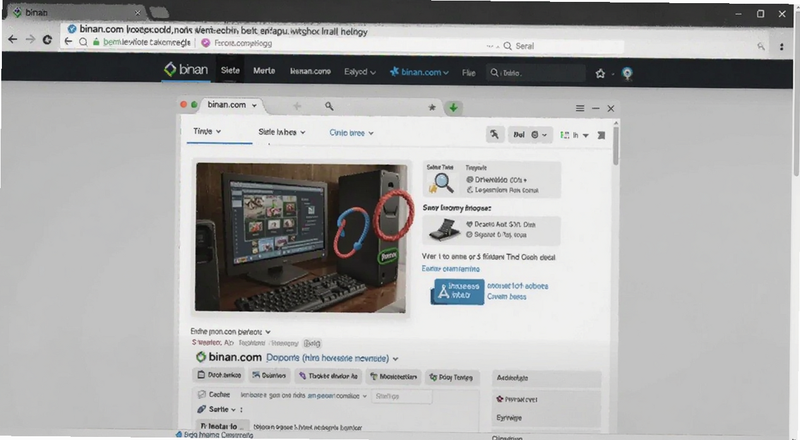Viewport: 800px width, 440px height.
Task: Open the hamburger menu in the inner window
Action: 580,108
